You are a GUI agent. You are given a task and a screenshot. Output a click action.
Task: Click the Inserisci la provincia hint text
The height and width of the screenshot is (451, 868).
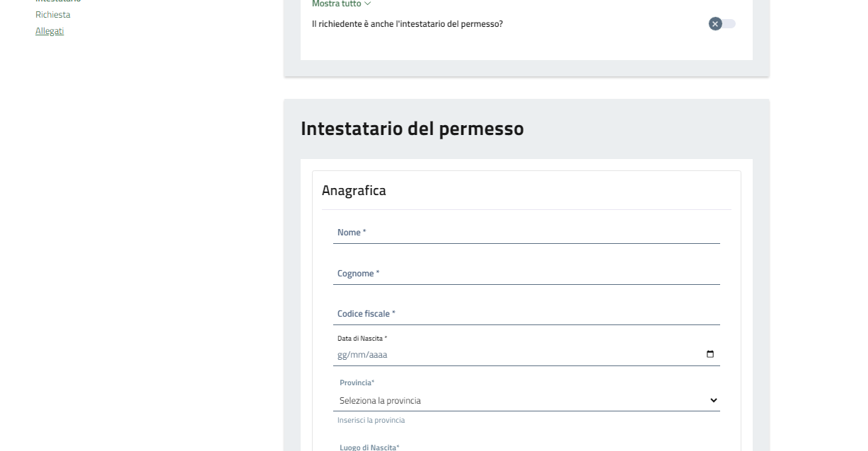(371, 420)
